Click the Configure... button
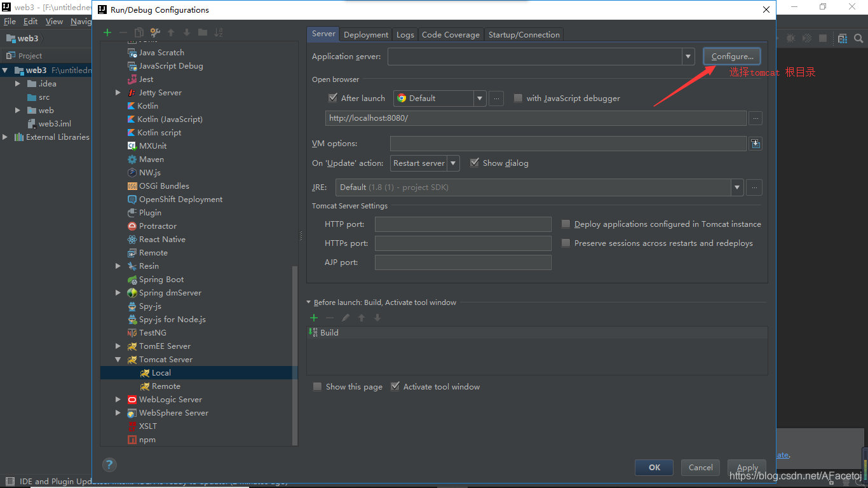 coord(732,57)
